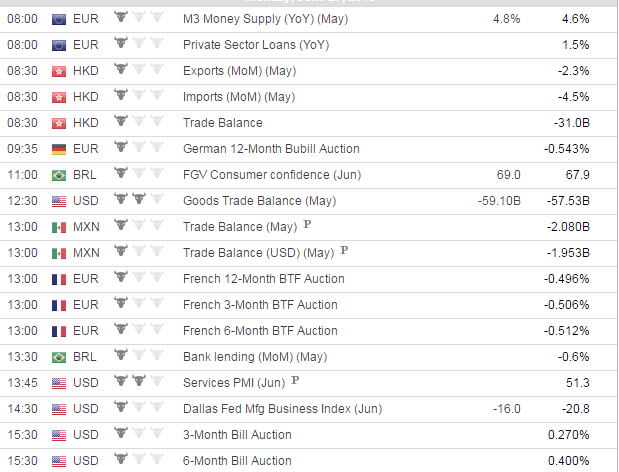Open Bank lending (MoM) (May) event
The image size is (619, 472).
[x=255, y=357]
